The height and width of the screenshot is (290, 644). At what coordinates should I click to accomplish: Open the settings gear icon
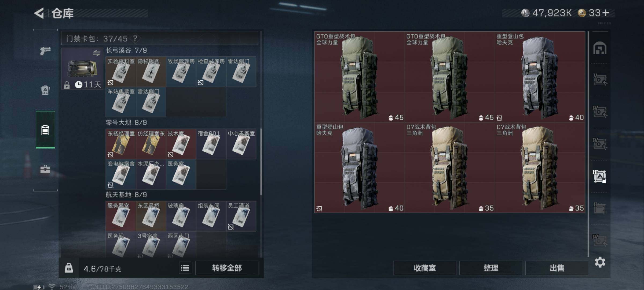point(600,262)
